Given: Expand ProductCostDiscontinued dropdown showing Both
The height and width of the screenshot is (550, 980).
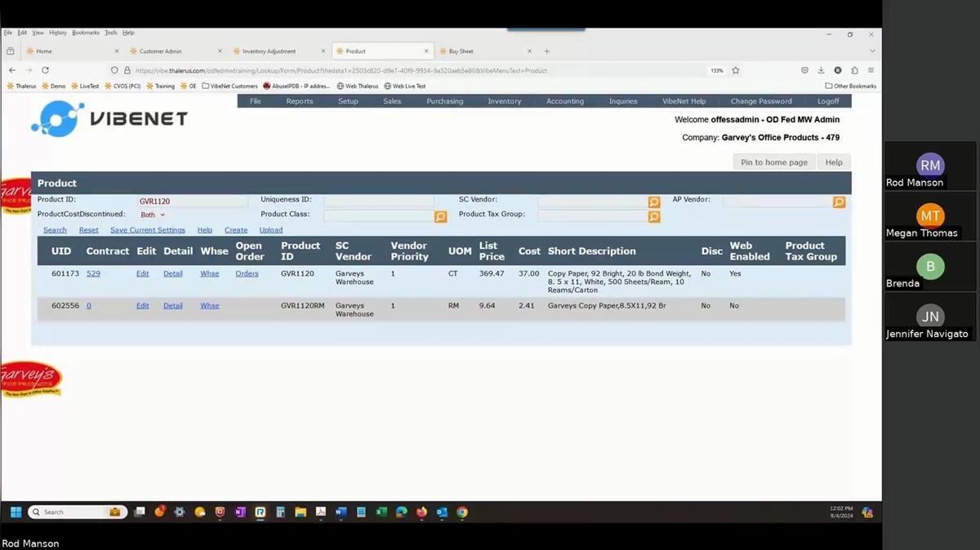Looking at the screenshot, I should (x=153, y=215).
